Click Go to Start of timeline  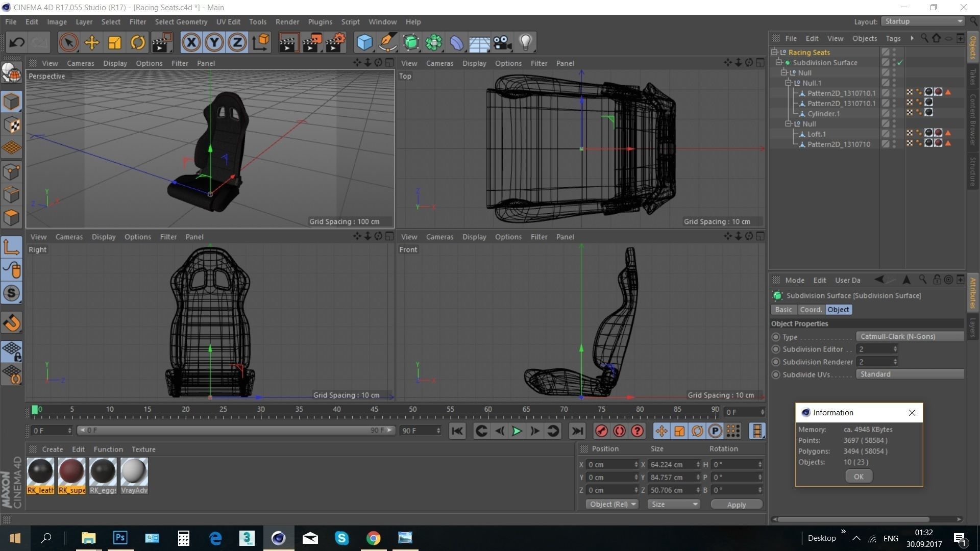(x=457, y=431)
